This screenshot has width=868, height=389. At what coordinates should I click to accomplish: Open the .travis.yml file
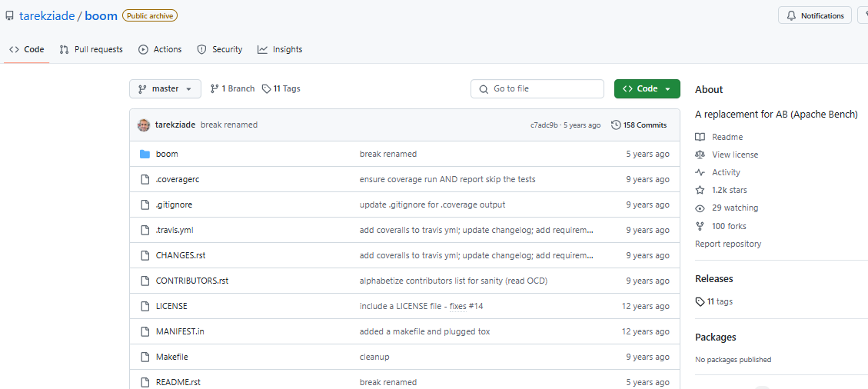(x=175, y=230)
